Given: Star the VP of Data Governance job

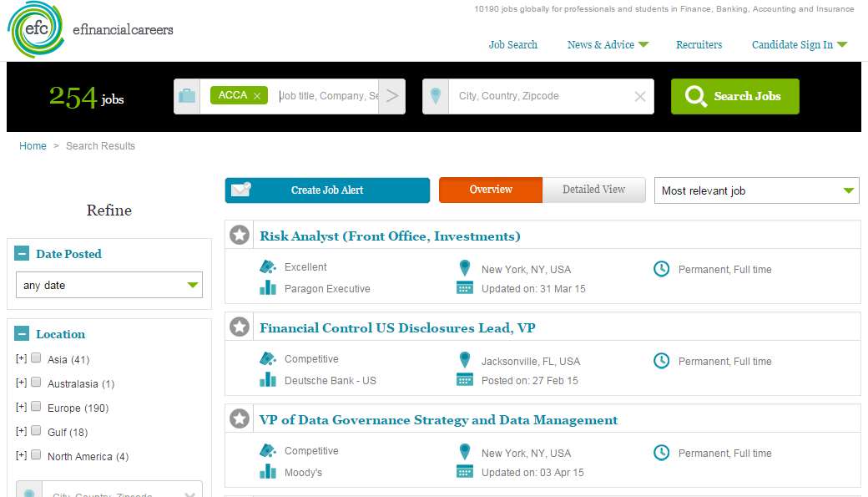Looking at the screenshot, I should (x=240, y=418).
